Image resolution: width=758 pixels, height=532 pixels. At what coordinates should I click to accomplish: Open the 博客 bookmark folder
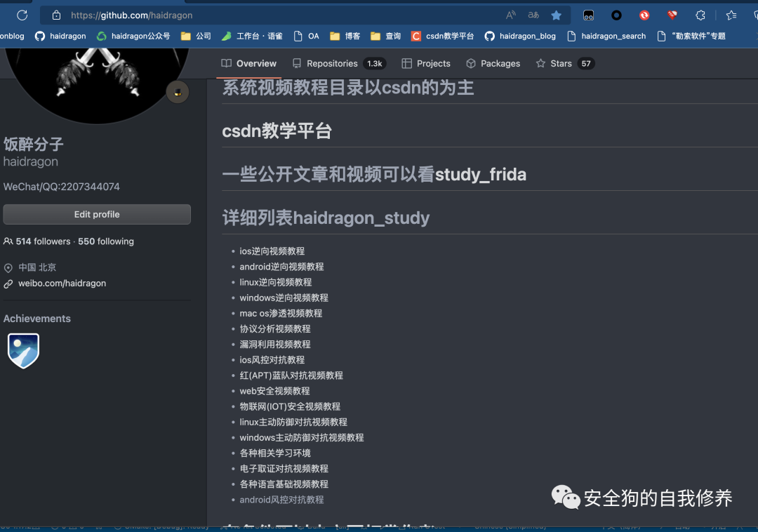[345, 36]
